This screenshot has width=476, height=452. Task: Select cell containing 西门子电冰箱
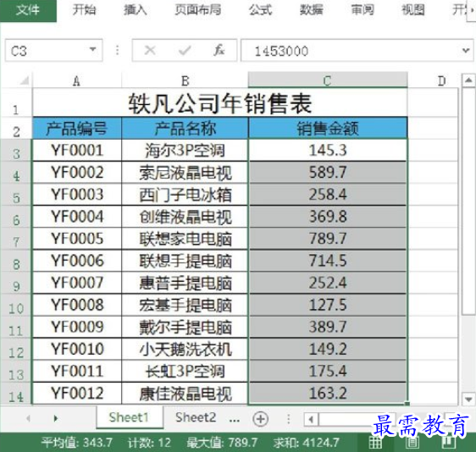[185, 195]
